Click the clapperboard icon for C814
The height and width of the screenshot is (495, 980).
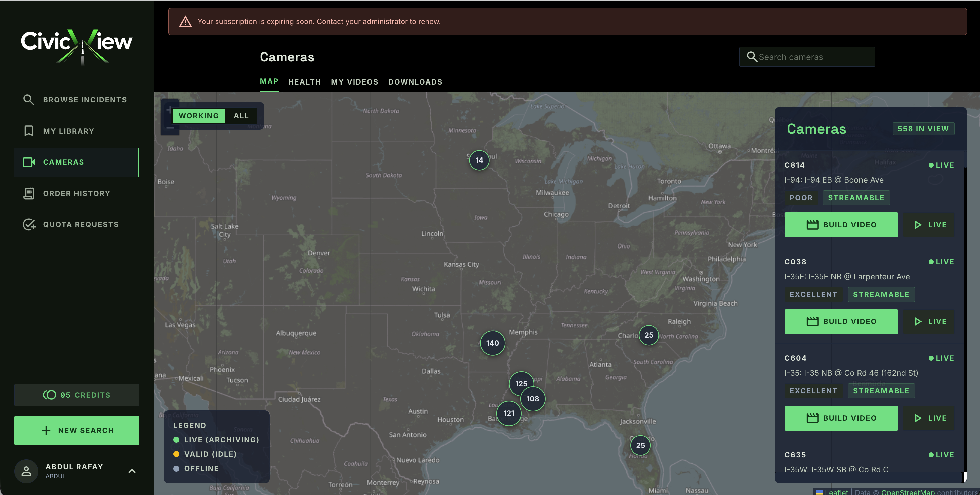(x=812, y=225)
